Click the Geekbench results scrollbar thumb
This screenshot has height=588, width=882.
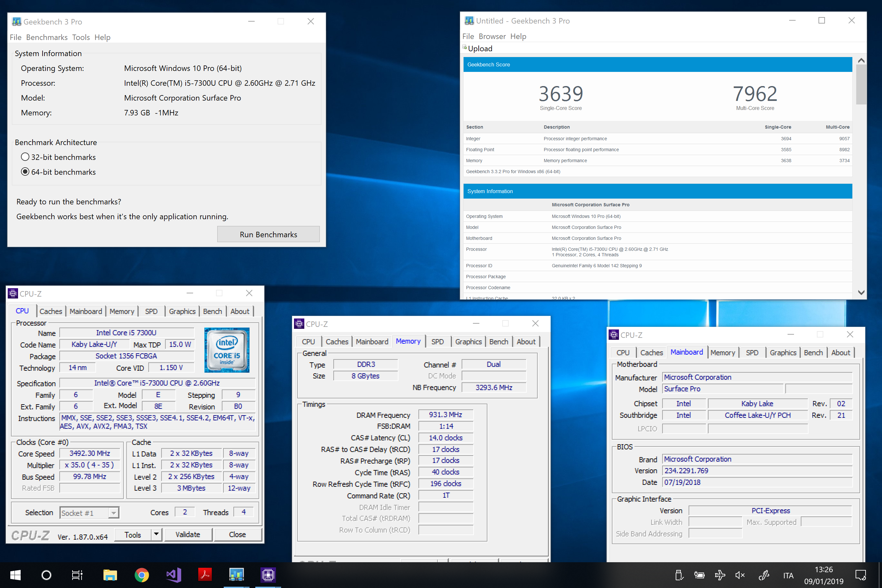[x=861, y=84]
